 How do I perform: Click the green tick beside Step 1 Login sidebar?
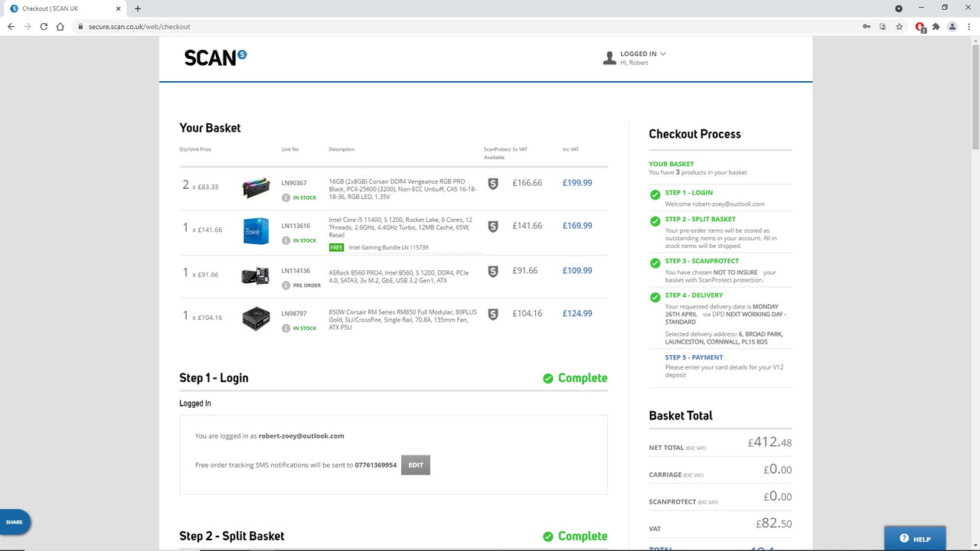[655, 195]
